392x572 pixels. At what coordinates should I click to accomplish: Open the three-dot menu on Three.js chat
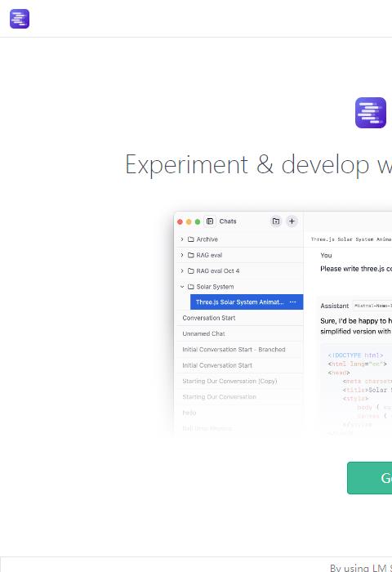tap(293, 302)
